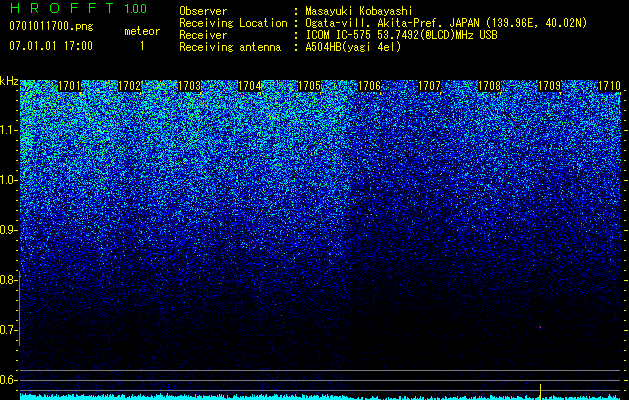Select observer name Masayuki Kobayashi

(358, 11)
